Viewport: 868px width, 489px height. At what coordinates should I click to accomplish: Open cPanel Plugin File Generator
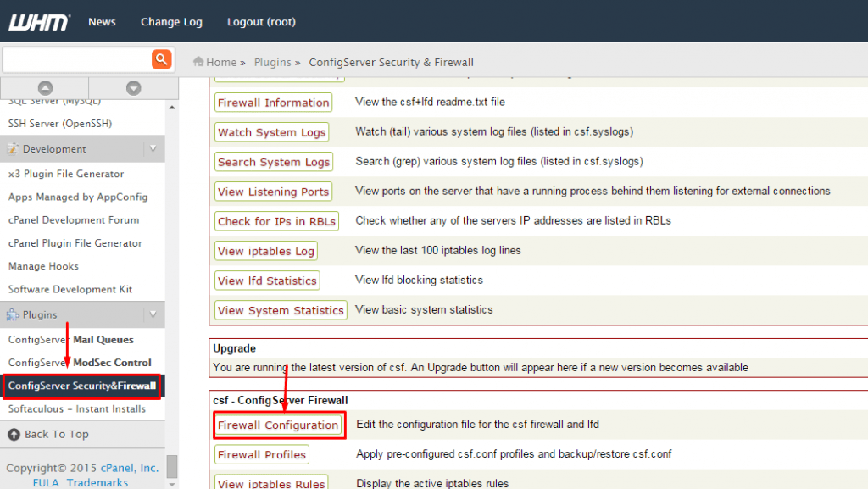[75, 243]
